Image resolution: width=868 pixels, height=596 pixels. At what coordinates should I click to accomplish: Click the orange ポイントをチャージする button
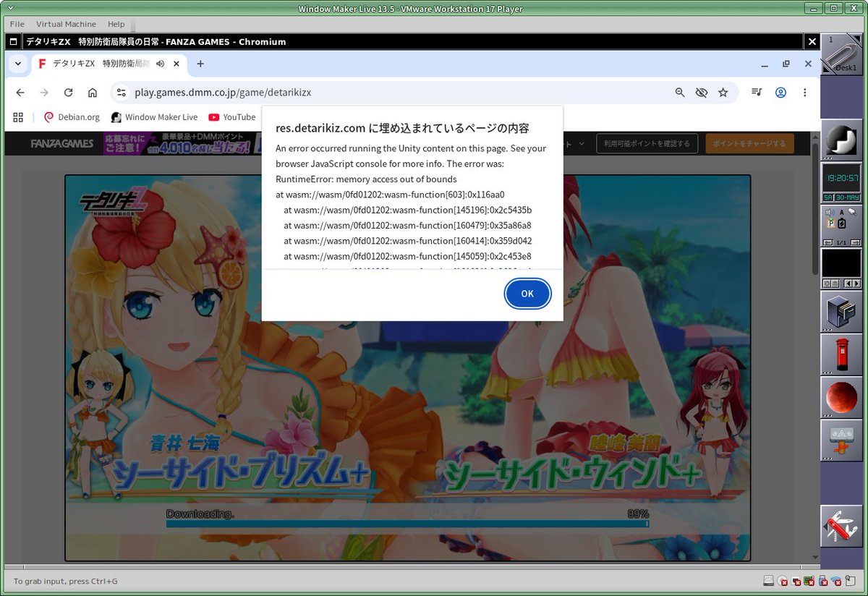pos(749,143)
